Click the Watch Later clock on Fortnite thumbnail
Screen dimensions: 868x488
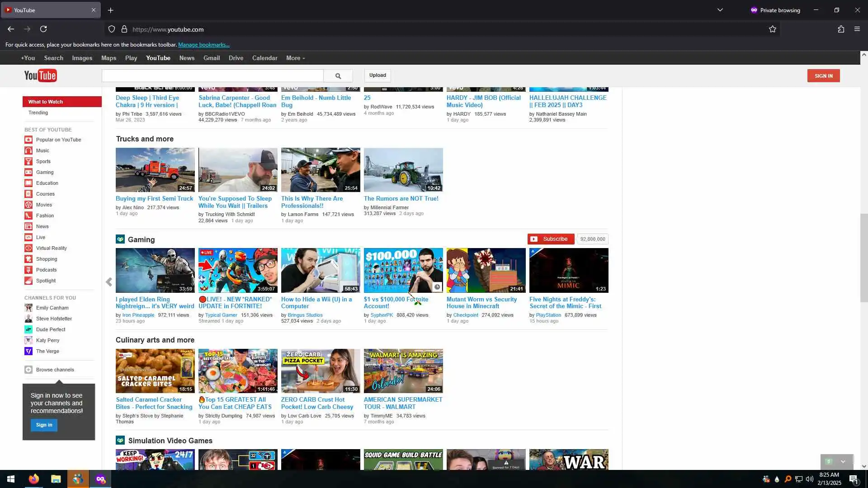437,287
